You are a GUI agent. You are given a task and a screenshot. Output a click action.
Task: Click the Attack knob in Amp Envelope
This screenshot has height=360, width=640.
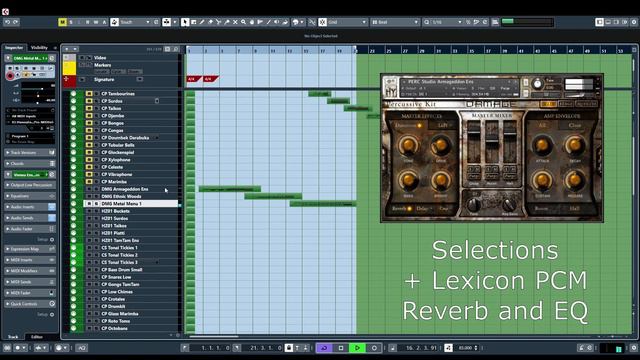542,146
